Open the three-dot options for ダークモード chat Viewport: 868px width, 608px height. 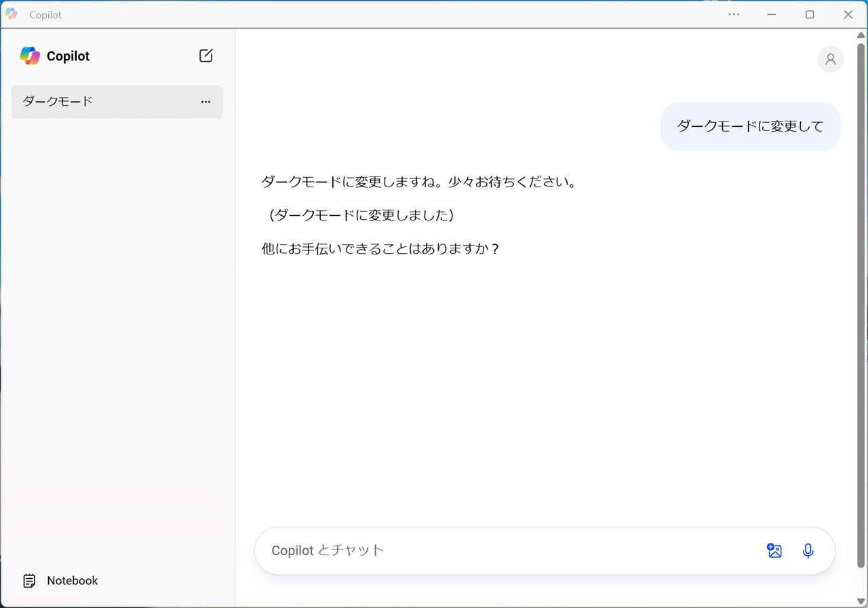(x=206, y=102)
